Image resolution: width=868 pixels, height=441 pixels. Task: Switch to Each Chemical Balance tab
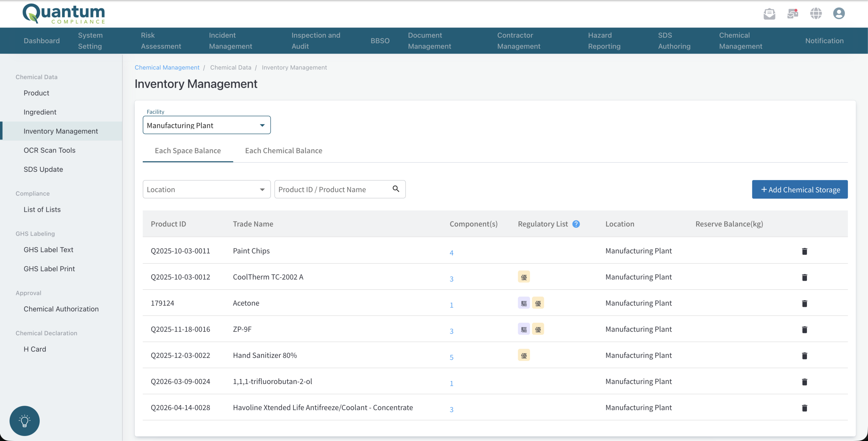pyautogui.click(x=283, y=151)
